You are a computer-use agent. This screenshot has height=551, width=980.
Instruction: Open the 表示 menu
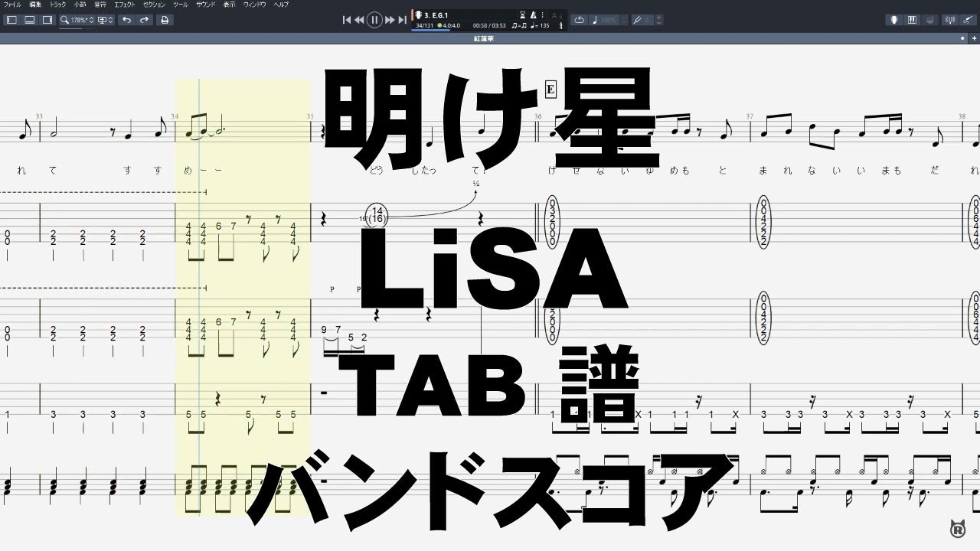230,5
